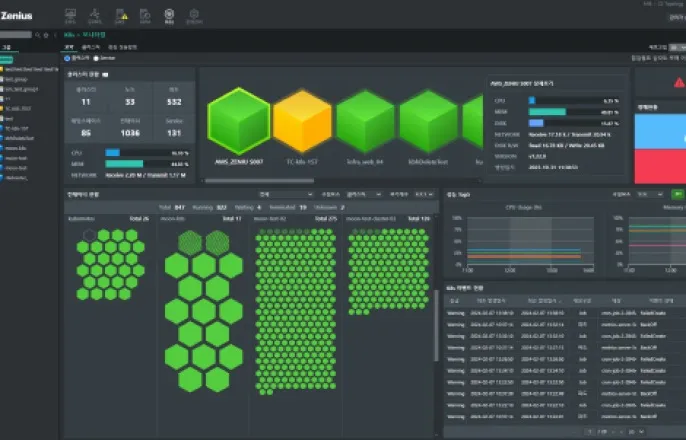Screen dimensions: 686x440
Task: Select the first (active) main dashboard tab
Action: point(69,47)
